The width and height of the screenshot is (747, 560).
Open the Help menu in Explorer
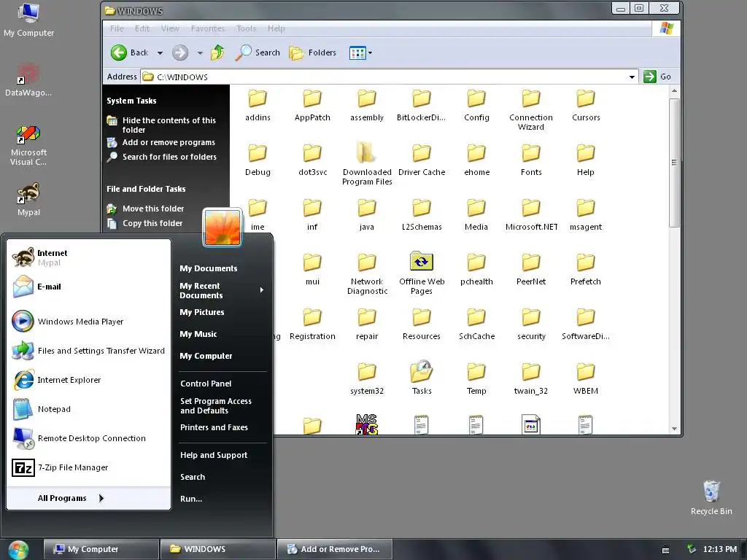(276, 28)
